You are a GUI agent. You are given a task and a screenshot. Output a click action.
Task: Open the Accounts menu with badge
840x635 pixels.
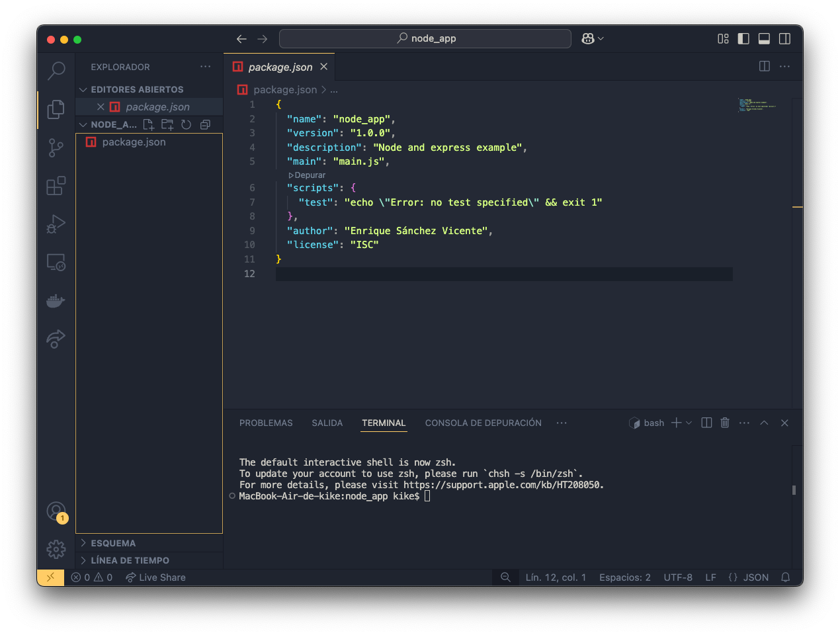[56, 511]
